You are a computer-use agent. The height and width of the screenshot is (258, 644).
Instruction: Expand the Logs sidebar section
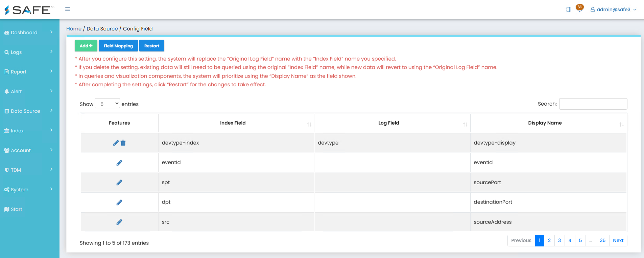click(30, 52)
